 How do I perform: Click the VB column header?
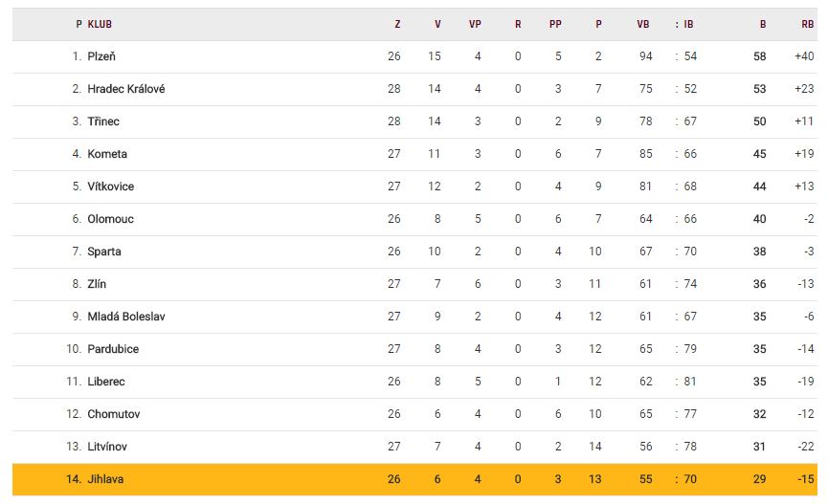tap(644, 24)
